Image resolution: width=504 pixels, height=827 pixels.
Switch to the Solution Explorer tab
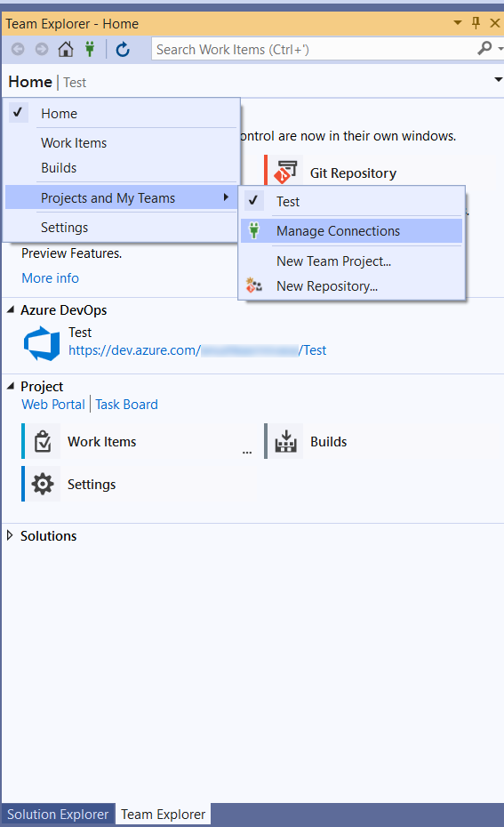[58, 814]
